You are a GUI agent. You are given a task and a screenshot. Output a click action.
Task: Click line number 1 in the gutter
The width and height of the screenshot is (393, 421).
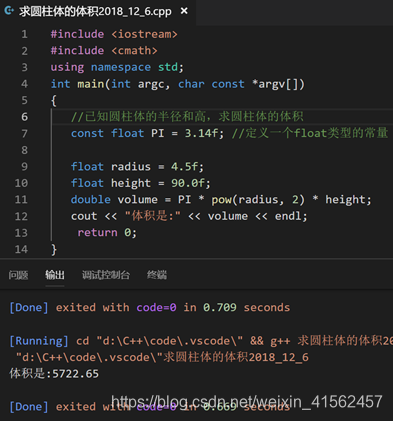[24, 34]
